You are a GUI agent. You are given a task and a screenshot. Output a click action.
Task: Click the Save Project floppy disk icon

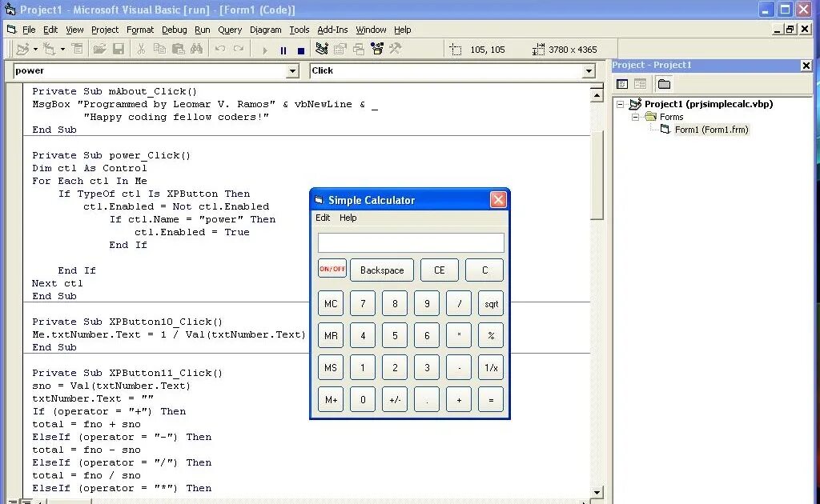(119, 49)
